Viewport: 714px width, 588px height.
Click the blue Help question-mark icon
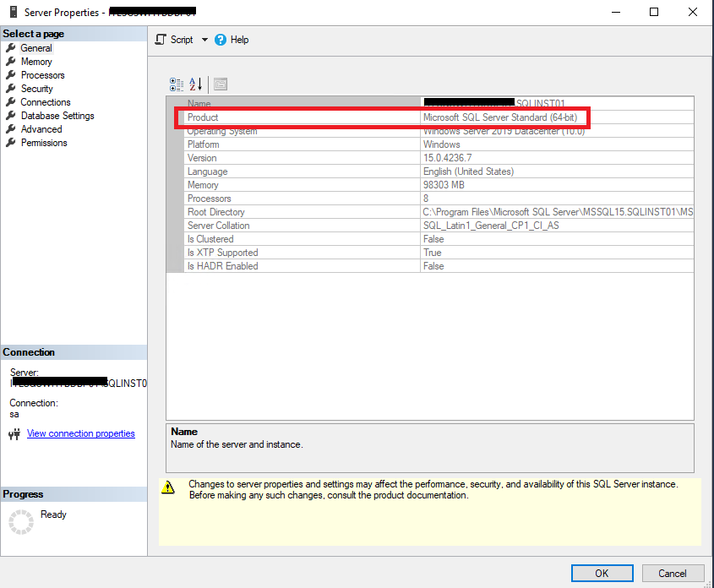point(221,40)
